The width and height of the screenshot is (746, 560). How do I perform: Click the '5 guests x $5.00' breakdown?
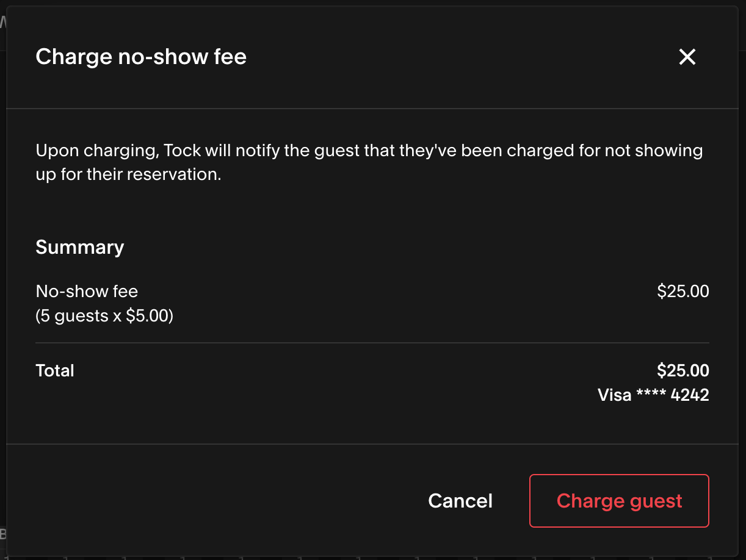104,316
